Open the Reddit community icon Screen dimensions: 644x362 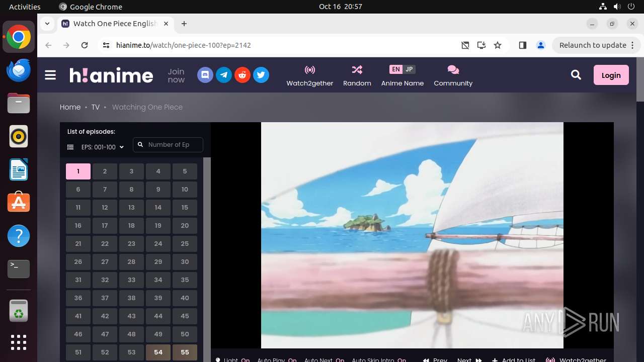pos(243,75)
